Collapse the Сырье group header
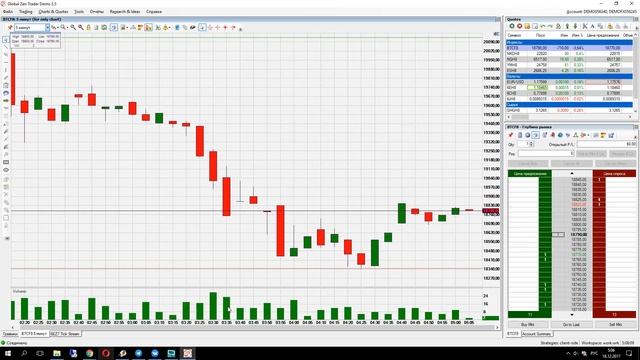This screenshot has height=360, width=640. click(x=569, y=105)
